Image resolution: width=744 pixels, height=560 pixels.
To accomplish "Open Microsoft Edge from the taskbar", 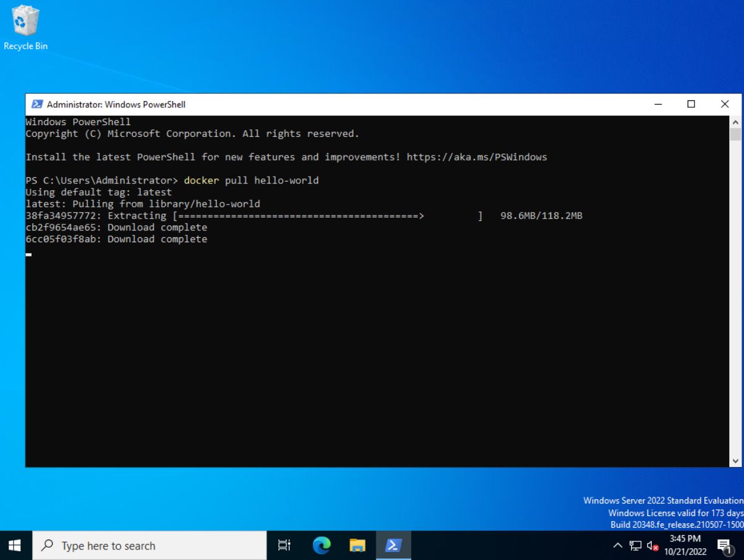I will [321, 545].
